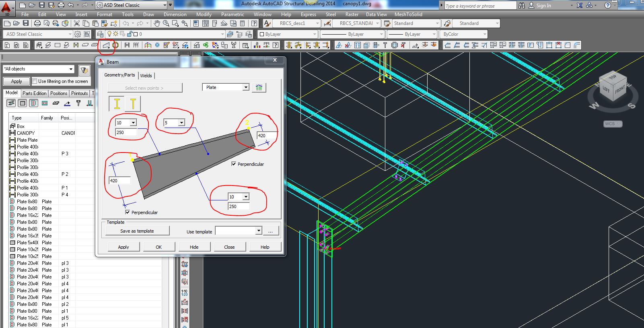This screenshot has height=328, width=644.
Task: Click the ViewCube FRONT face
Action: click(x=619, y=89)
